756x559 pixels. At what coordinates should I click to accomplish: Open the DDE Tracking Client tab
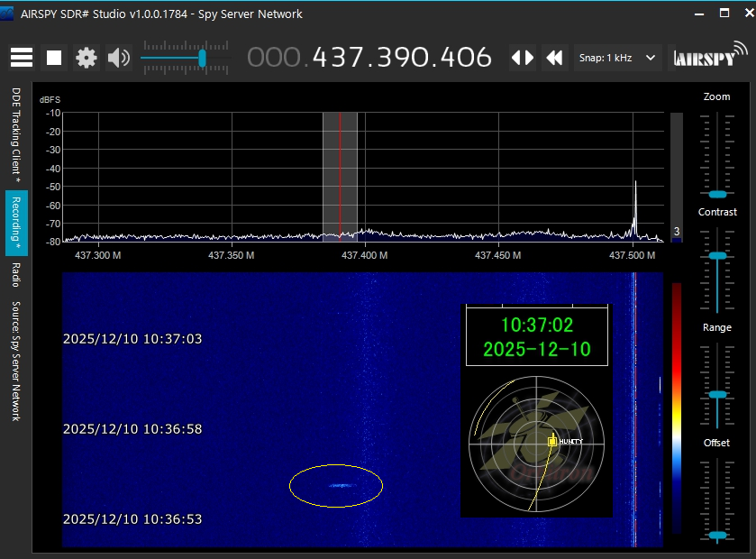pos(16,134)
